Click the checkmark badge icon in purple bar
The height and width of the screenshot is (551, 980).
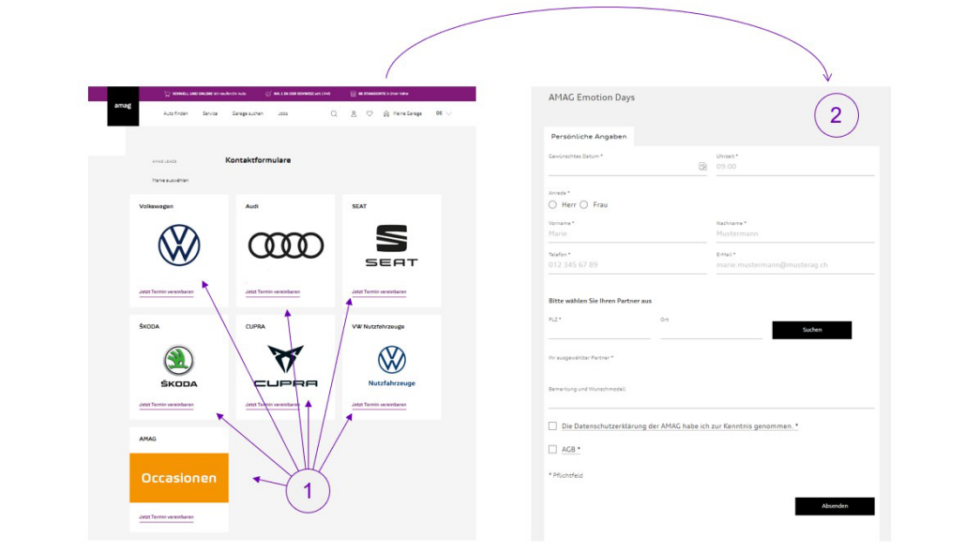click(x=268, y=94)
